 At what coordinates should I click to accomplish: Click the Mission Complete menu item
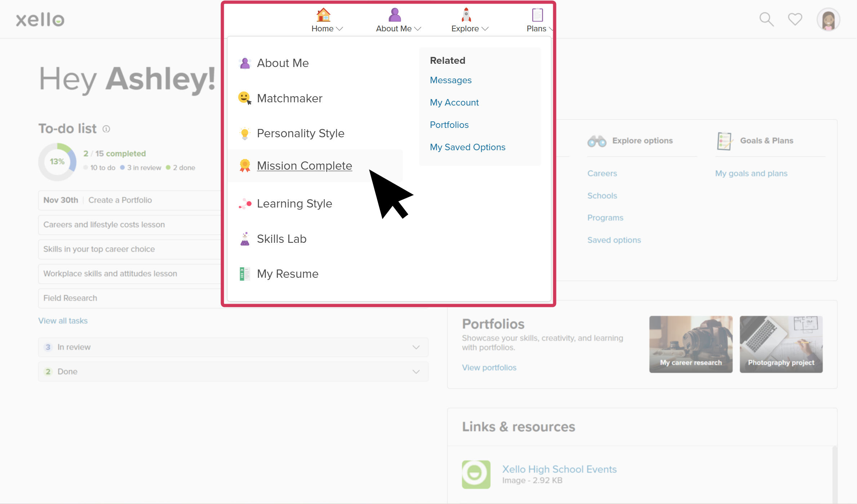[x=304, y=166]
